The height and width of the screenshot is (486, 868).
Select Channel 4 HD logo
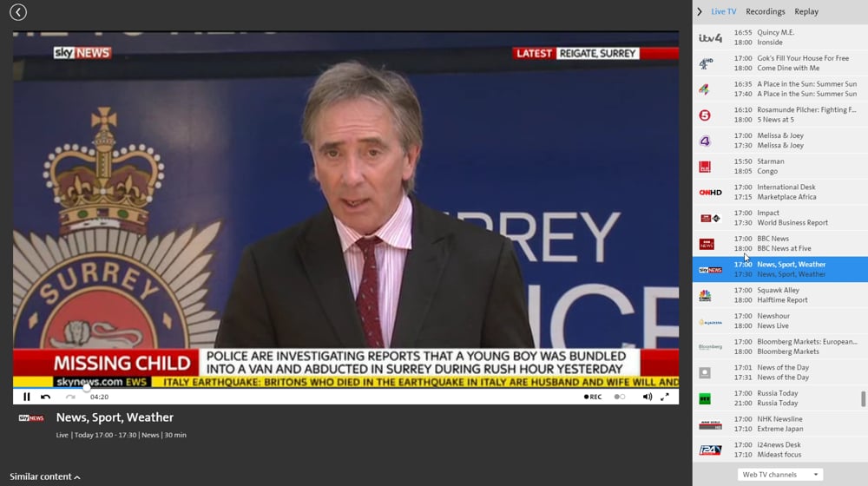tap(706, 63)
